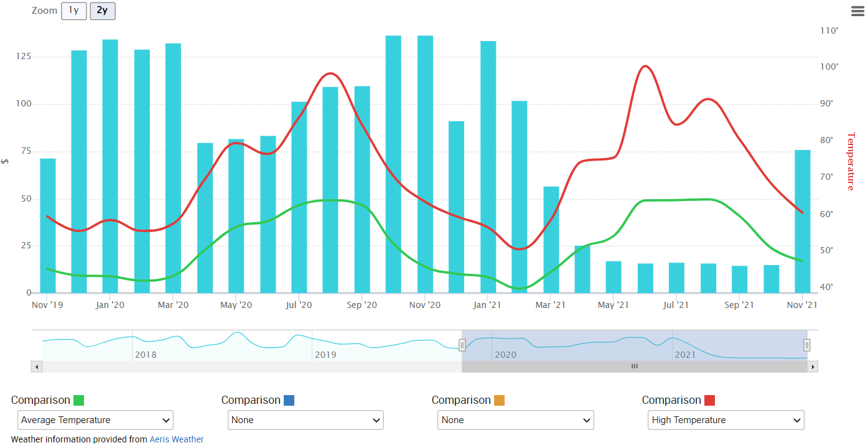Open the Average Temperature comparison dropdown
Viewport: 868px width, 448px height.
[95, 420]
